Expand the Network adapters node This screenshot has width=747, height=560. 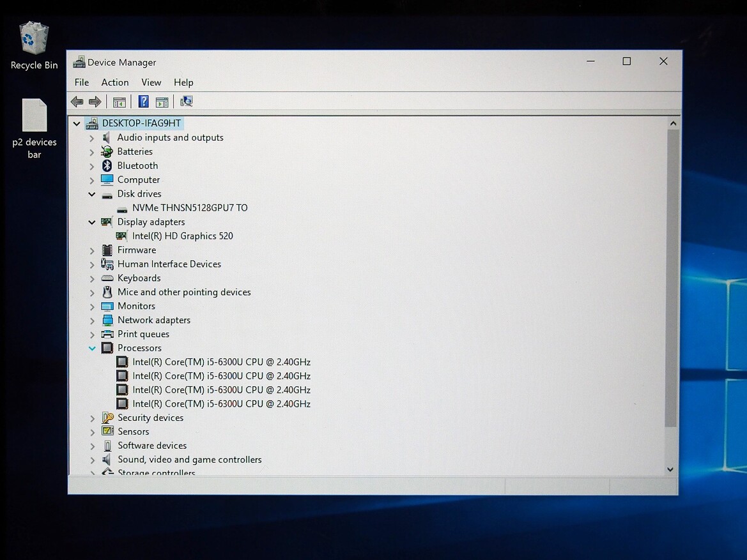(92, 321)
